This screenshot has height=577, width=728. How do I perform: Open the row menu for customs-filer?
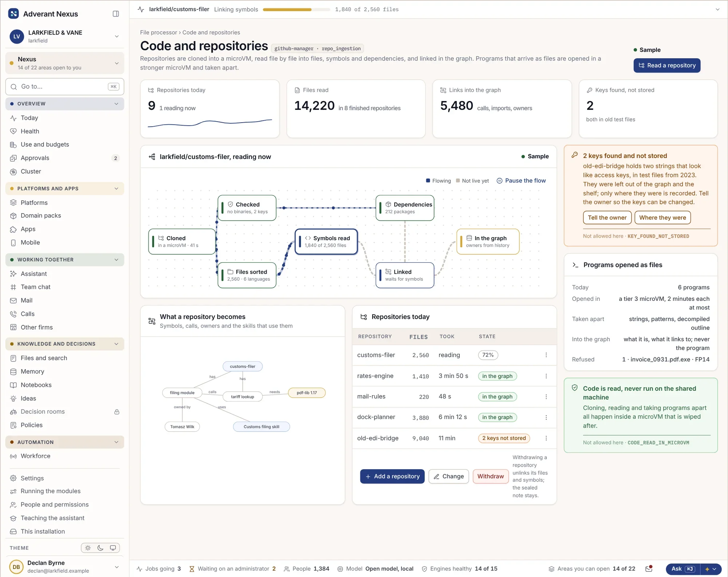(x=546, y=355)
